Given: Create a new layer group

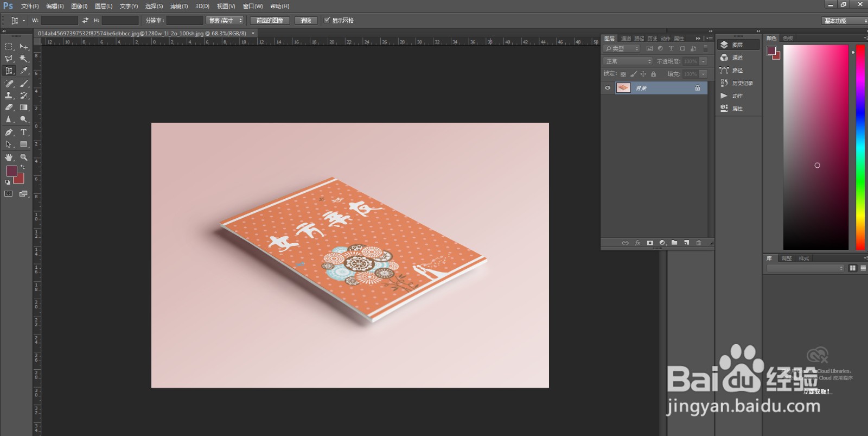Looking at the screenshot, I should [x=674, y=243].
